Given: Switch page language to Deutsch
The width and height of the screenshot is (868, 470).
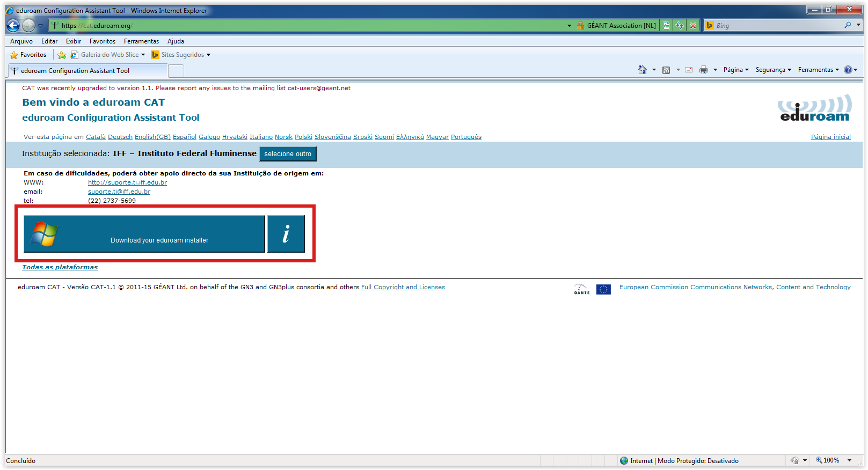Looking at the screenshot, I should [x=120, y=137].
